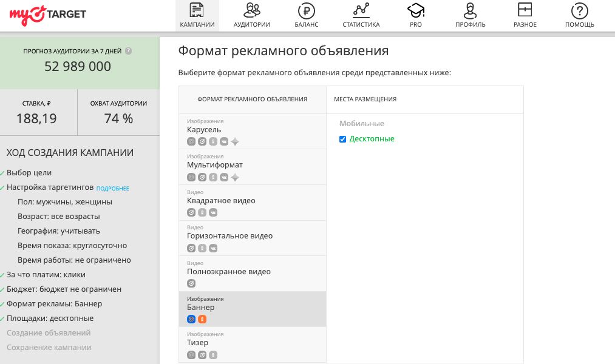Click the Мобильные placement option
This screenshot has height=364, width=615.
coord(362,124)
